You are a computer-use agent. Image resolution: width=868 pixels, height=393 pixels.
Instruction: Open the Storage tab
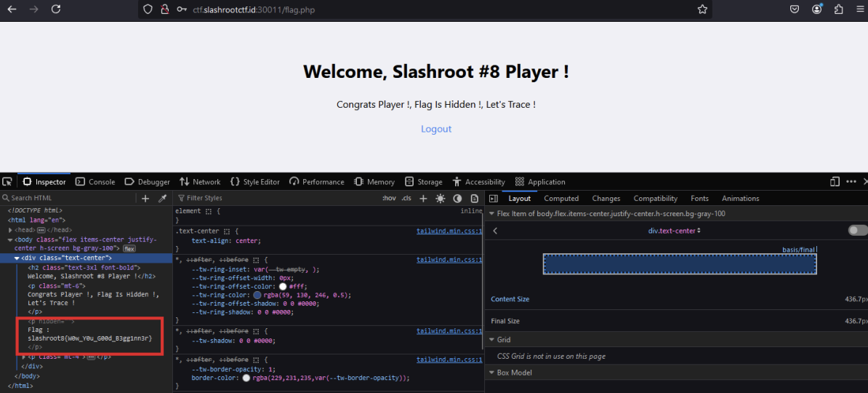coord(424,182)
